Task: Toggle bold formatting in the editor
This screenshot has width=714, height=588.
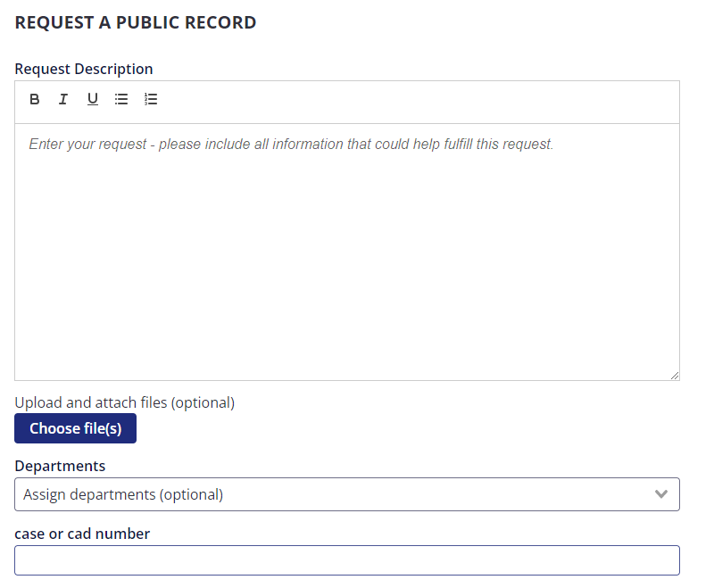Action: point(34,99)
